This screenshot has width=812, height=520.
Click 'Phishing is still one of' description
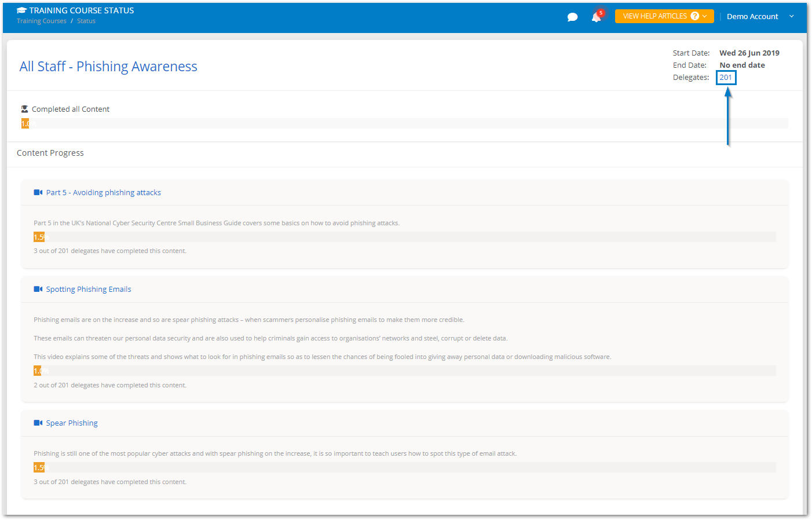click(275, 453)
